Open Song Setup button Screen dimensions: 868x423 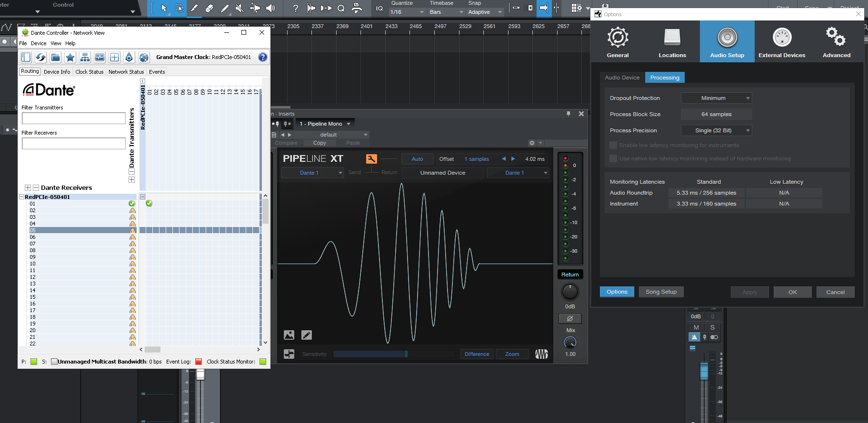tap(661, 292)
